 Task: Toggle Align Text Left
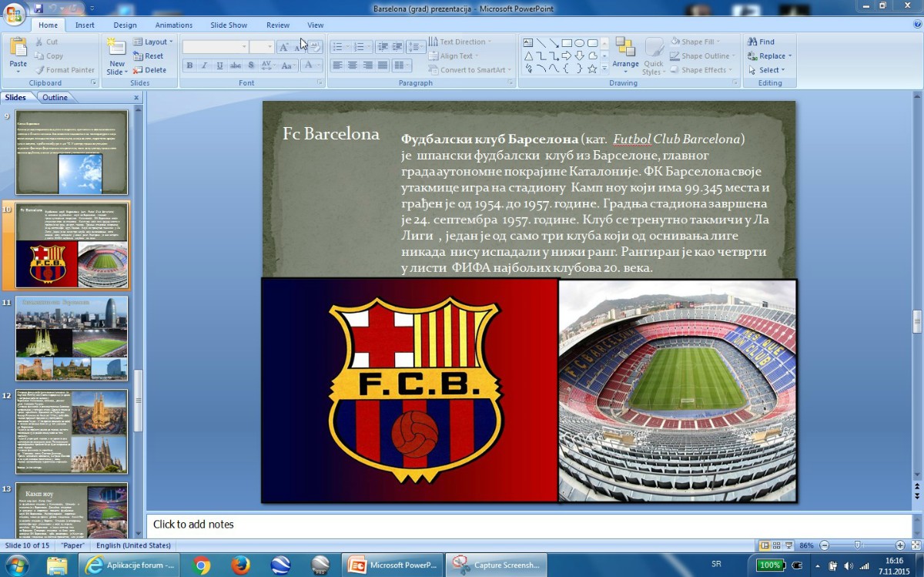(x=337, y=65)
